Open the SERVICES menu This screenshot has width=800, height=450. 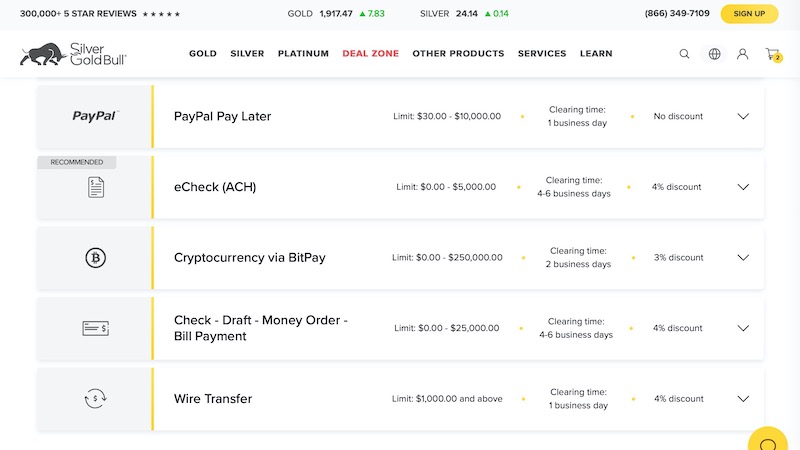(x=542, y=54)
